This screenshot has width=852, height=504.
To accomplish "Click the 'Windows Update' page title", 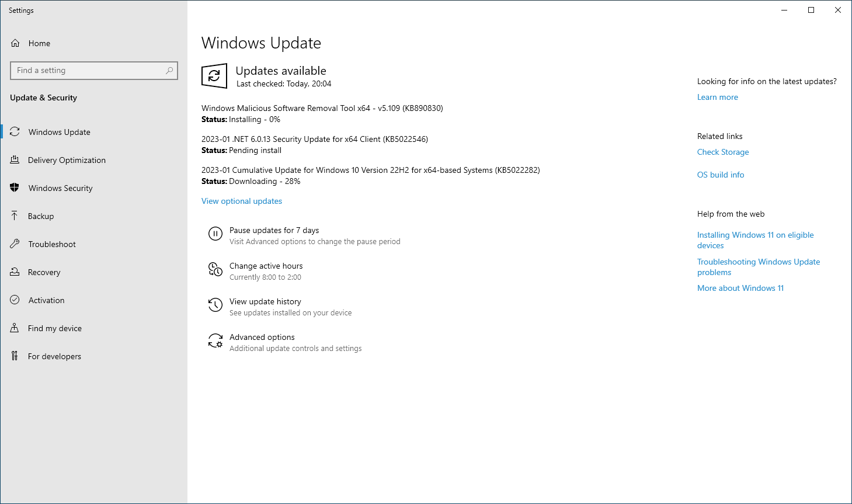I will click(261, 43).
